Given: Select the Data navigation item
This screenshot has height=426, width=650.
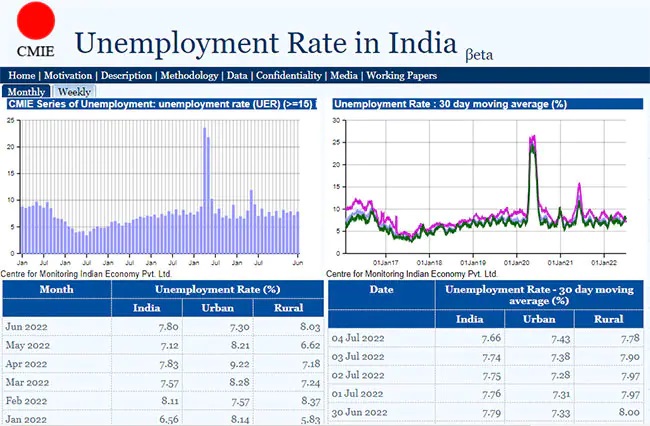Looking at the screenshot, I should (237, 75).
